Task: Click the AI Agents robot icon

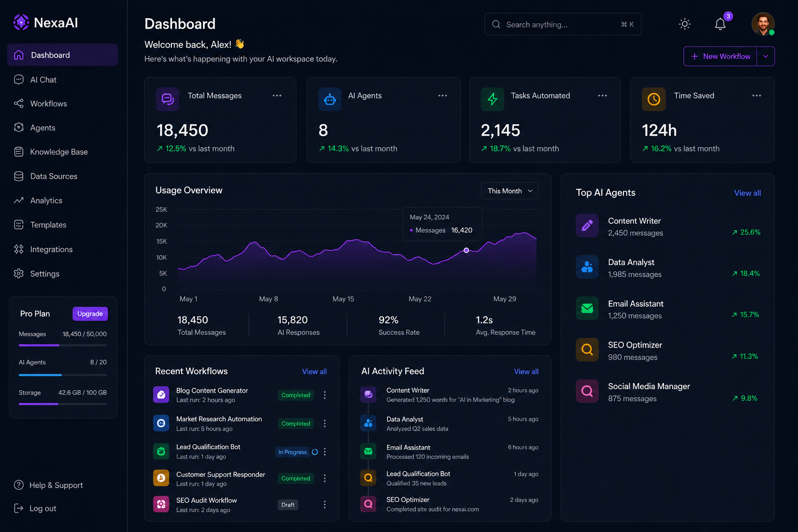Action: 330,99
